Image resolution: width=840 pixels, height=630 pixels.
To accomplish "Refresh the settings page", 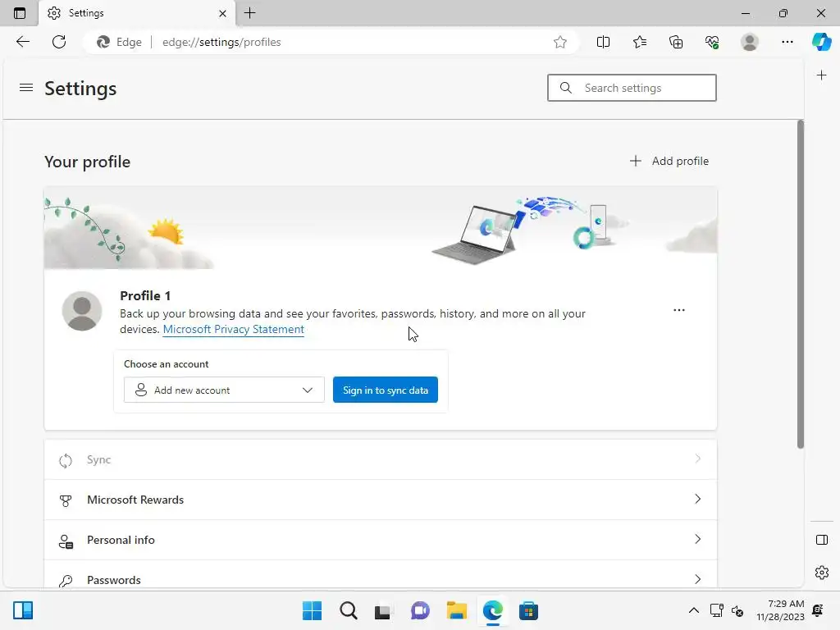I will click(59, 42).
